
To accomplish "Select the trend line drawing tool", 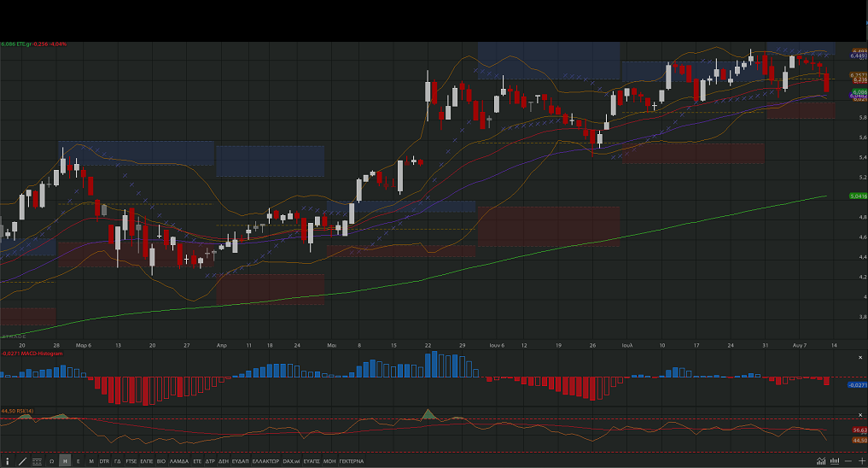I will click(x=23, y=461).
